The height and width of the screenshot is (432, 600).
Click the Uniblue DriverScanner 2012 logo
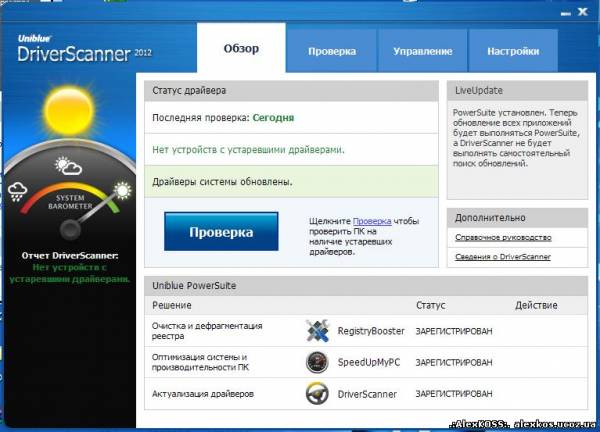(x=85, y=49)
